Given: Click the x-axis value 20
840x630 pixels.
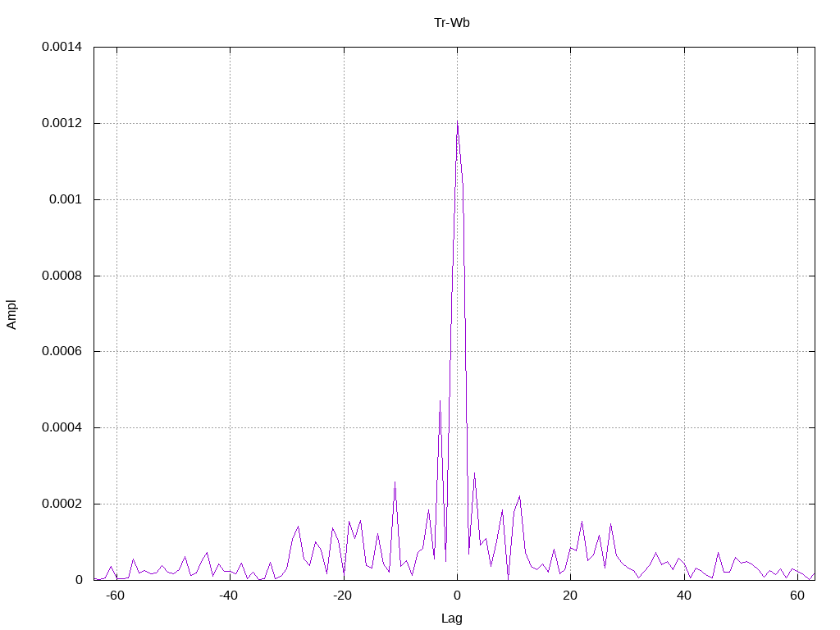Looking at the screenshot, I should point(570,596).
